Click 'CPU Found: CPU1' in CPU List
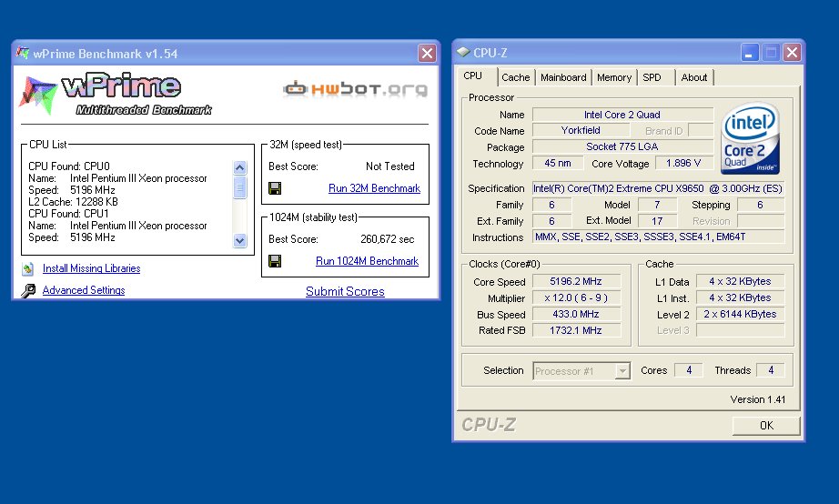Screen dimensions: 839x504 click(68, 214)
